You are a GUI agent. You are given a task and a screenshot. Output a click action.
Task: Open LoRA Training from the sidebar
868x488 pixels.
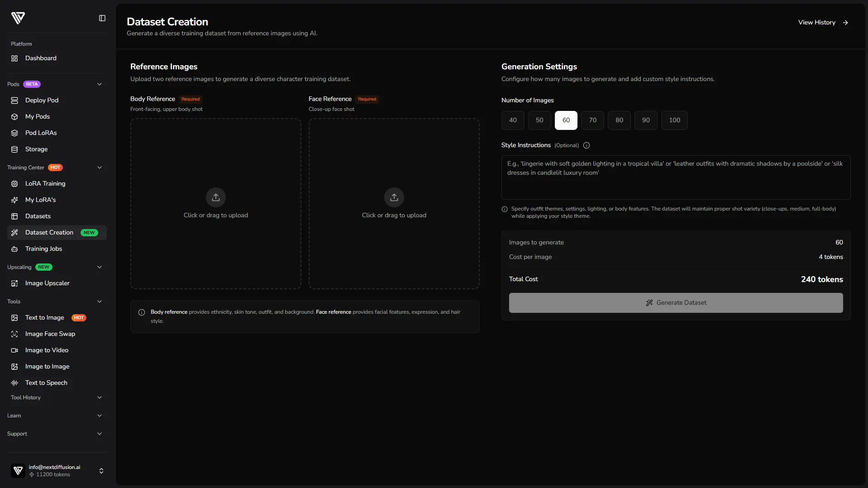tap(45, 184)
